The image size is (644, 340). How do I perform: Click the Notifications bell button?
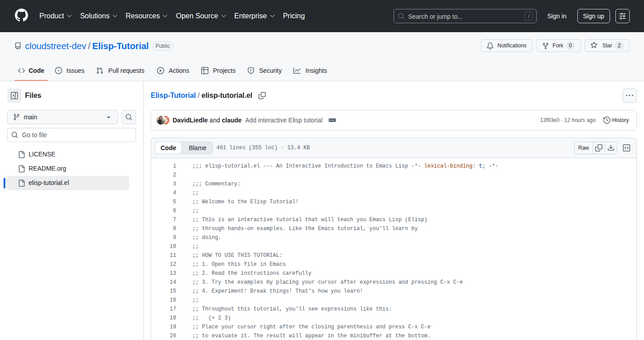[x=507, y=46]
